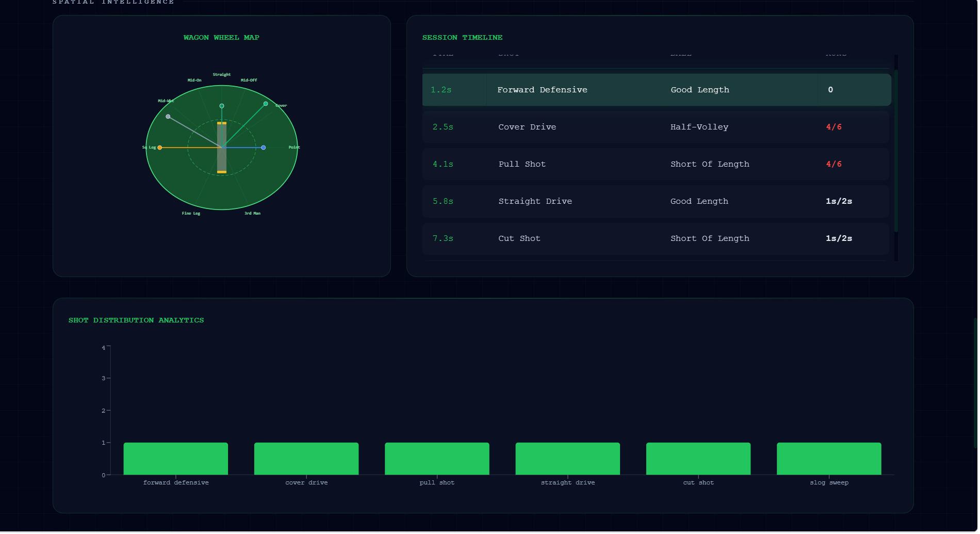Click the orange shot marker near Sq Leg

click(x=160, y=148)
